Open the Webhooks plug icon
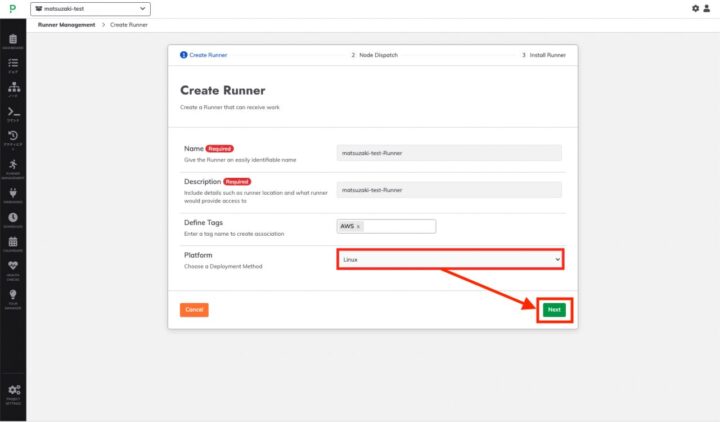This screenshot has width=720, height=422. pyautogui.click(x=13, y=191)
